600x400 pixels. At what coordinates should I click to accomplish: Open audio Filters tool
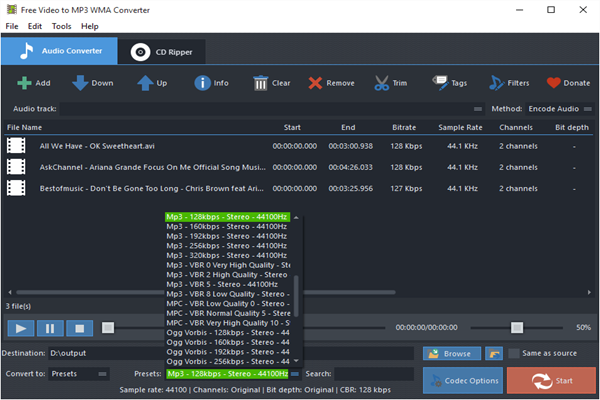click(497, 83)
